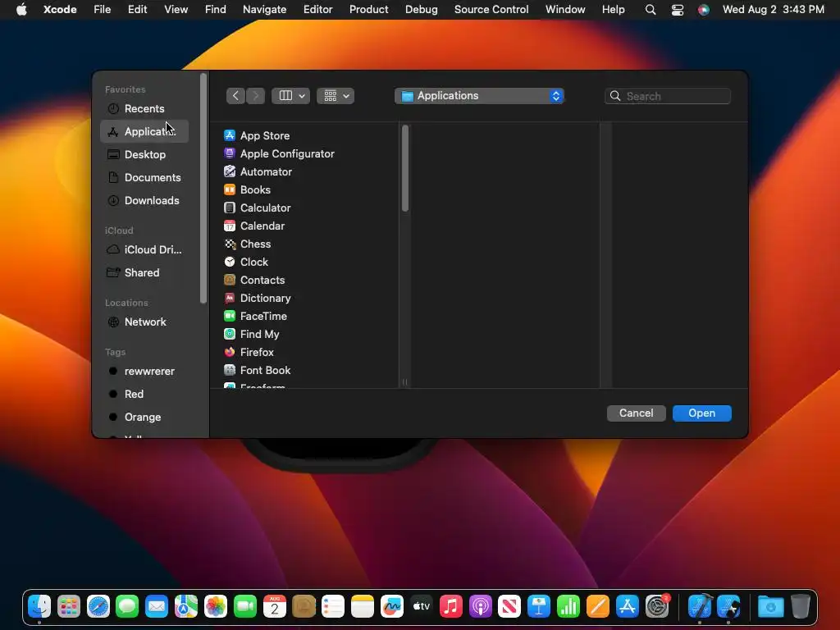
Task: Open Recents in the sidebar
Action: [x=144, y=109]
